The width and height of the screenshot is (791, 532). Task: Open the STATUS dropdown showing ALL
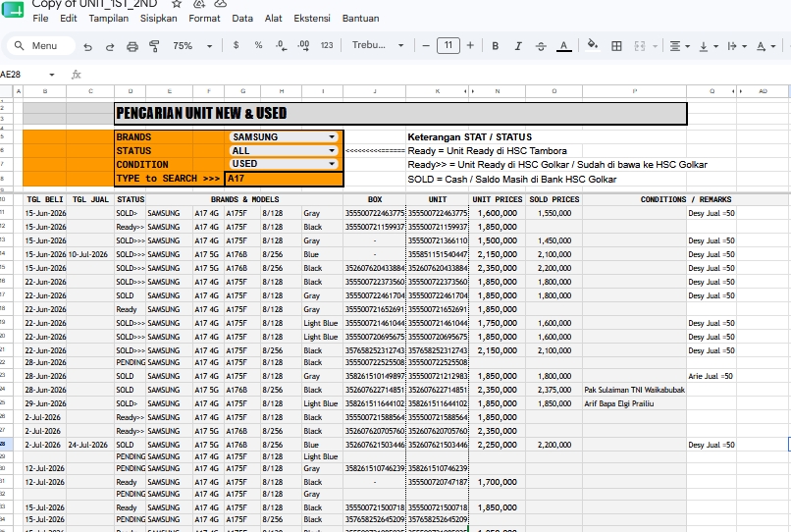tap(284, 150)
